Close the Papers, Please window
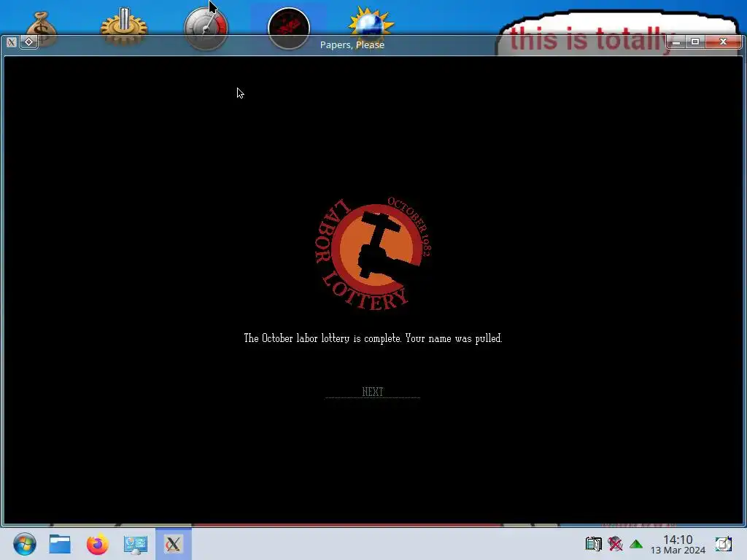 (723, 42)
